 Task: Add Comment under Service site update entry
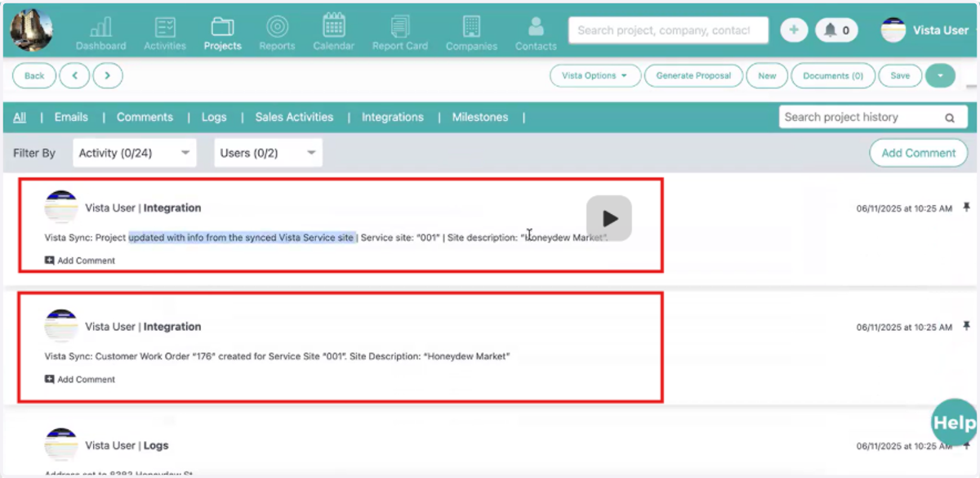80,261
